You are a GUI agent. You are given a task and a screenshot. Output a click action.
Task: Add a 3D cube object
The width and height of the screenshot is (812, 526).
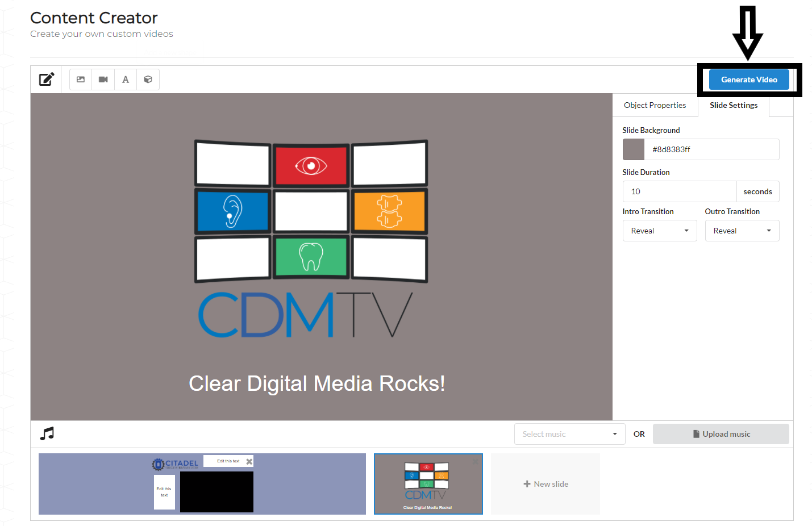148,80
